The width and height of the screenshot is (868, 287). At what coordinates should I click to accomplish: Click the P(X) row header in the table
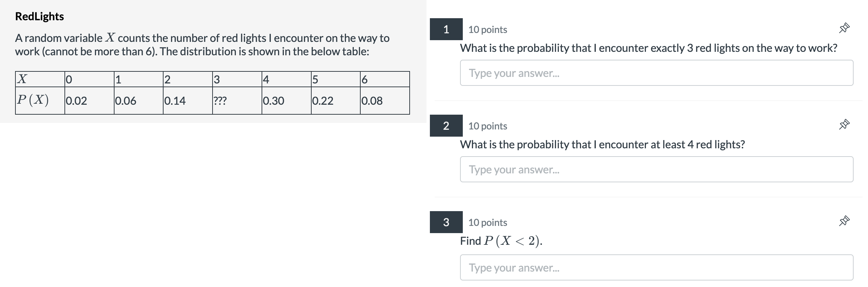point(33,100)
